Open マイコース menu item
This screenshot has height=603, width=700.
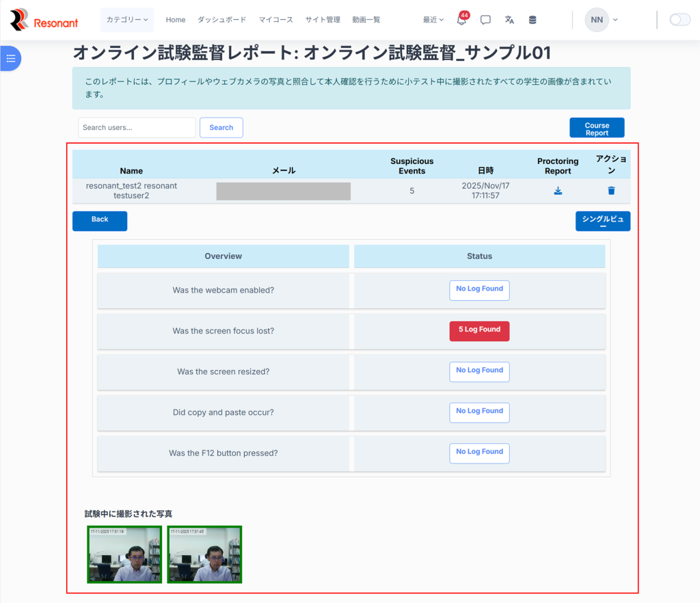coord(275,20)
